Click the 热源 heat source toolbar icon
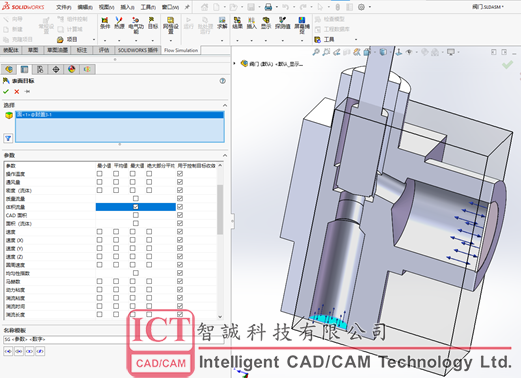The height and width of the screenshot is (378, 521). (x=119, y=23)
